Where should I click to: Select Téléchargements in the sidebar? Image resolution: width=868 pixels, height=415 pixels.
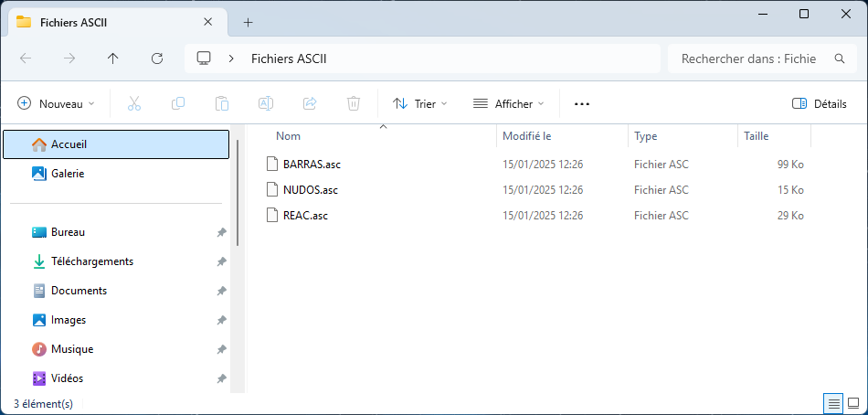(91, 261)
